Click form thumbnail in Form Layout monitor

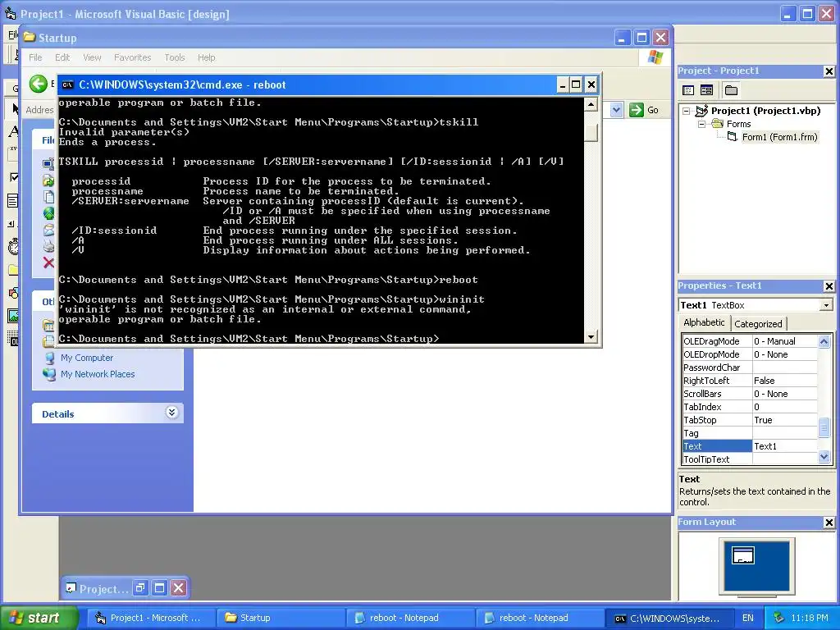click(743, 555)
